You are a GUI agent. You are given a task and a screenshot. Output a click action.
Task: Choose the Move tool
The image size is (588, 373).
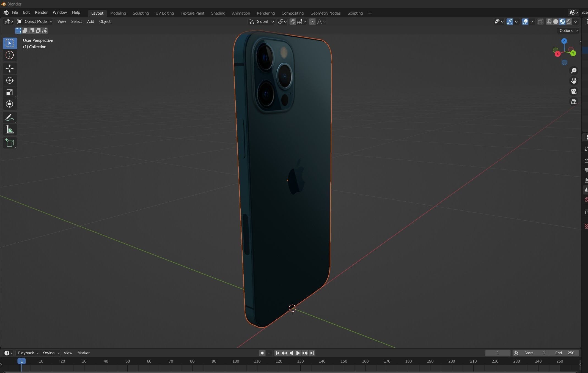10,68
